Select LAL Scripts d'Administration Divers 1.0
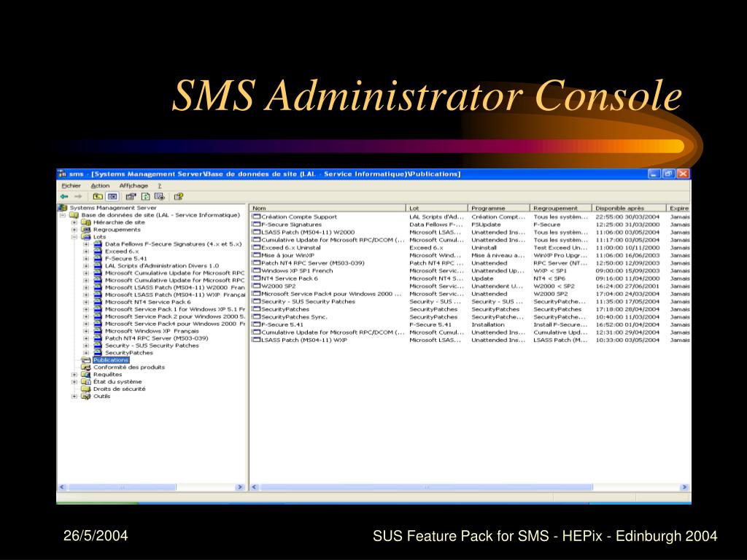 coord(162,265)
